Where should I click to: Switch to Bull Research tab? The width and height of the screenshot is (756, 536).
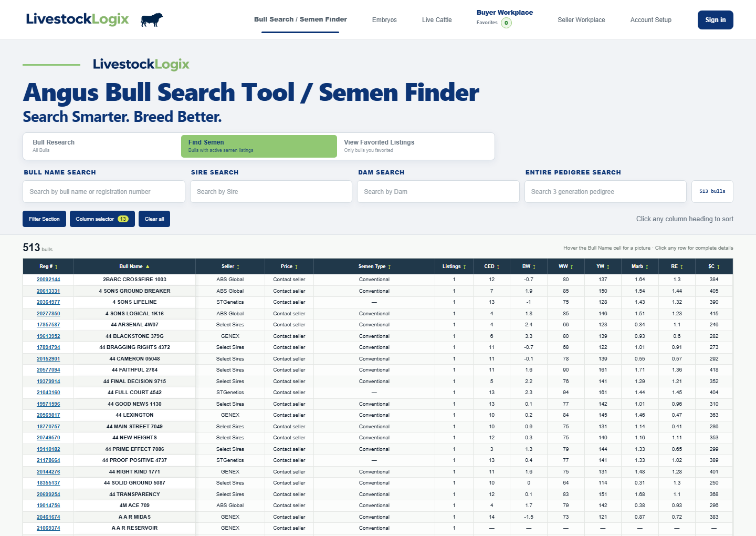click(x=103, y=146)
